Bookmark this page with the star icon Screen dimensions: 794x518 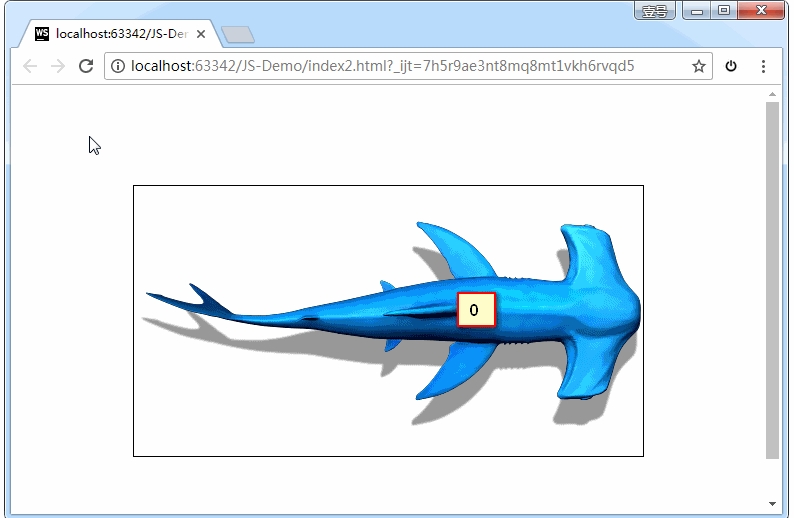(698, 66)
